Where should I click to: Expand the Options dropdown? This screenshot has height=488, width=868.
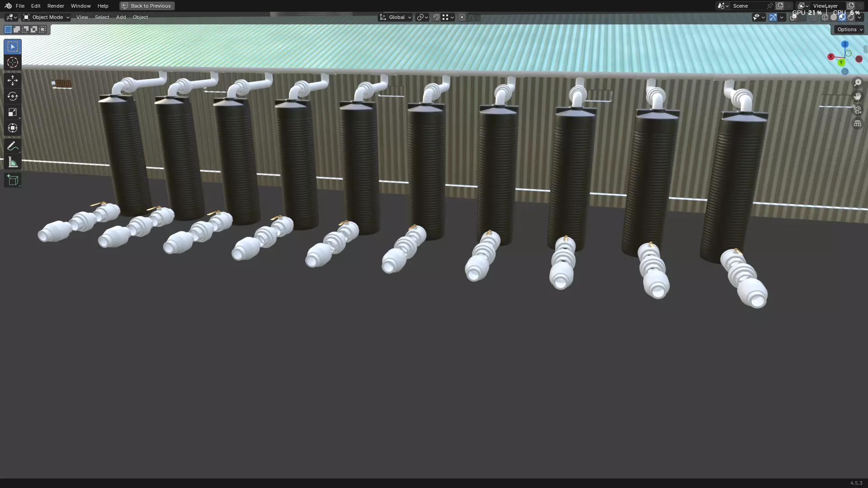tap(850, 29)
